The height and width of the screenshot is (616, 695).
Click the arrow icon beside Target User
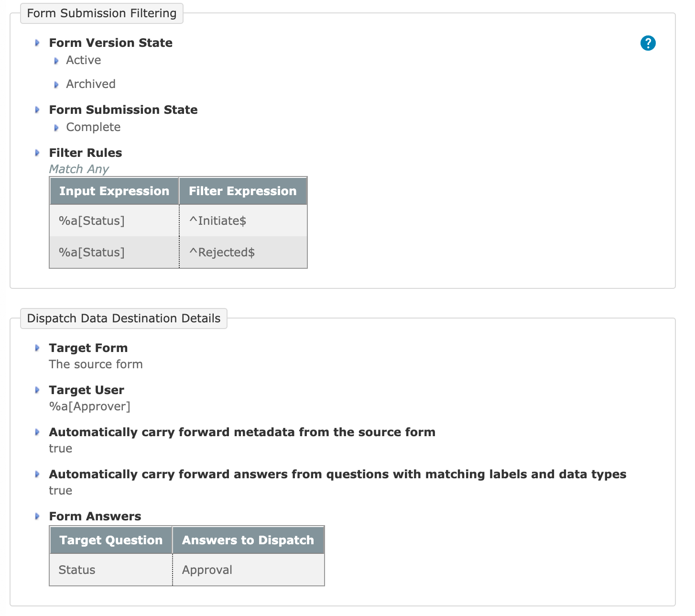(x=37, y=390)
